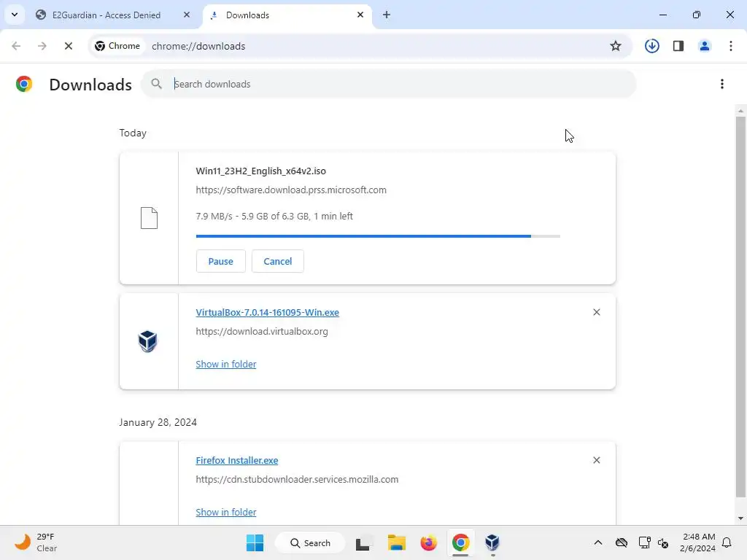747x560 pixels.
Task: Go forward to next page
Action: [42, 46]
